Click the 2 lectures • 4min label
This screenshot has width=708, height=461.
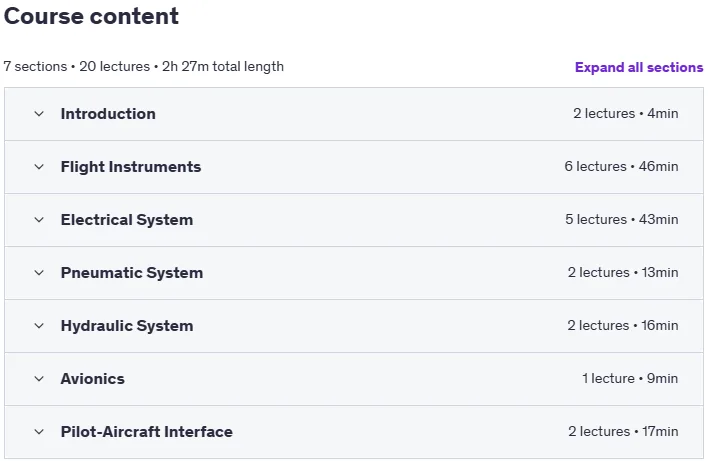point(626,113)
